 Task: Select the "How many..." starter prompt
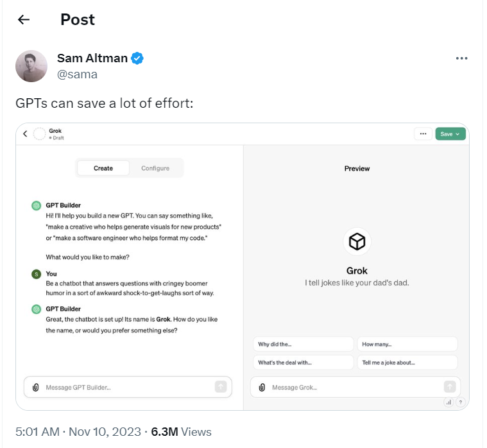[x=407, y=344]
